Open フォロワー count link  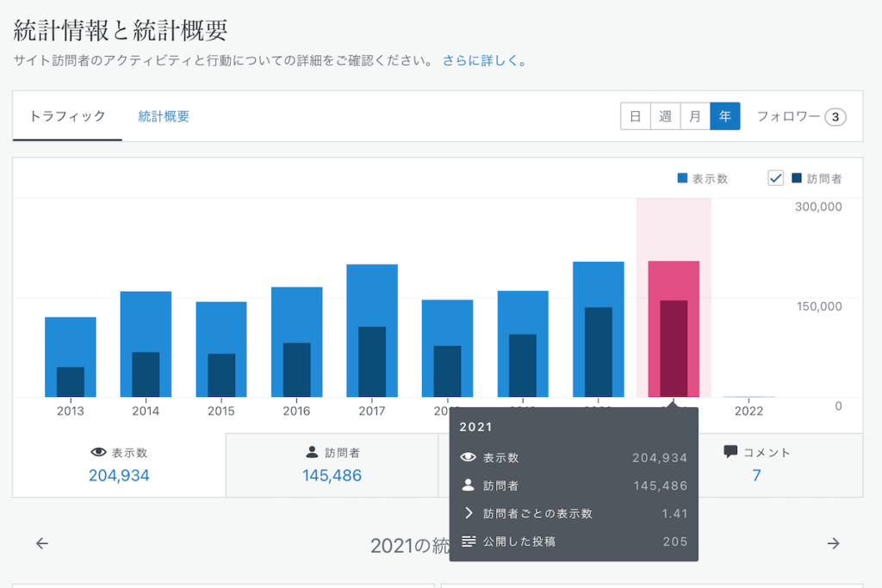pyautogui.click(x=800, y=116)
